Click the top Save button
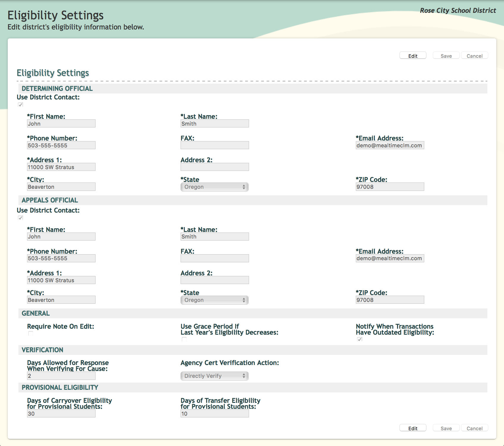504x446 pixels. [446, 56]
